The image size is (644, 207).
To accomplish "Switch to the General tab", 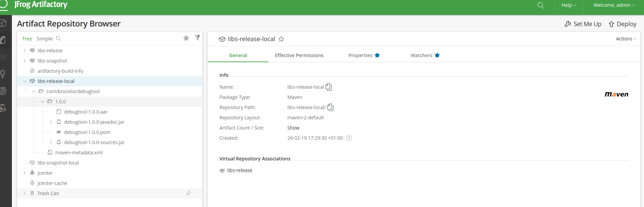I will (x=238, y=55).
